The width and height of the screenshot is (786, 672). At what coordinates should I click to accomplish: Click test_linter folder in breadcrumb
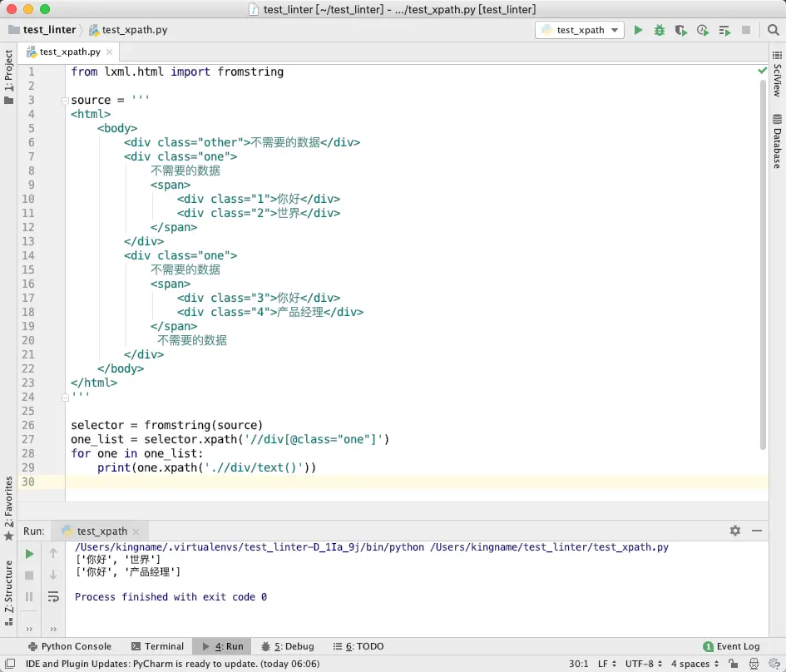[x=42, y=30]
